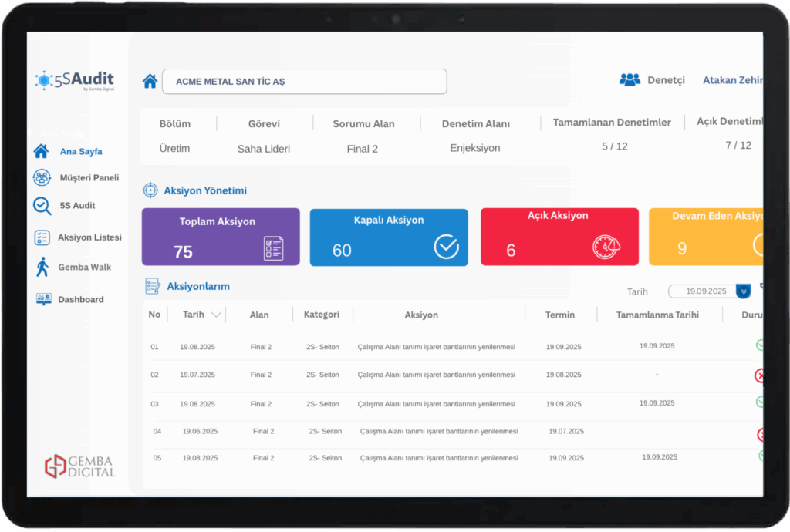Screen dimensions: 790x532
Task: Open Aksiyon Listesi in the sidebar
Action: point(89,237)
